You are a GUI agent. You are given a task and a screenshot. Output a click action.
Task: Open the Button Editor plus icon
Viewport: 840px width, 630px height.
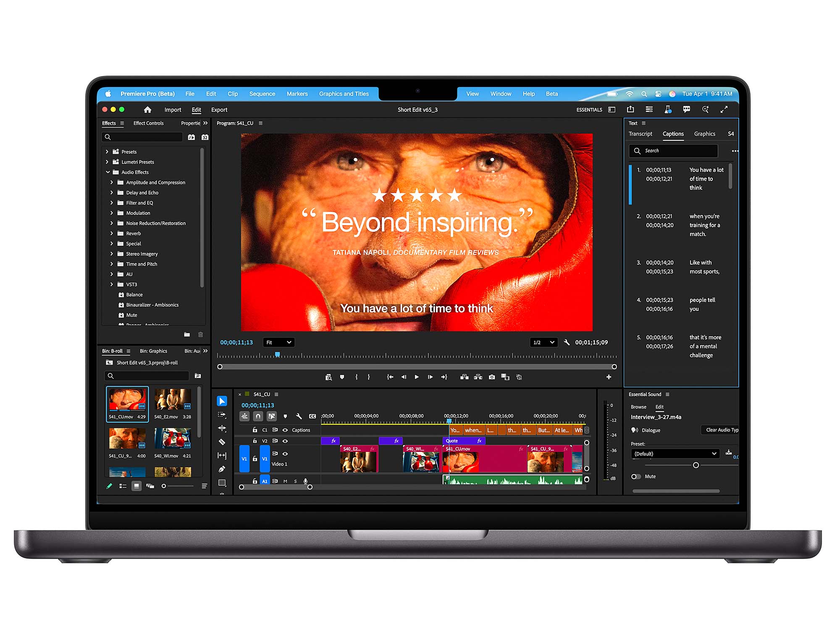point(609,377)
